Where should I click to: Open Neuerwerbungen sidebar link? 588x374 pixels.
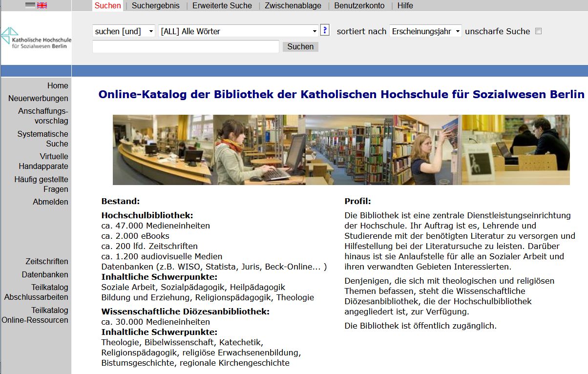38,99
